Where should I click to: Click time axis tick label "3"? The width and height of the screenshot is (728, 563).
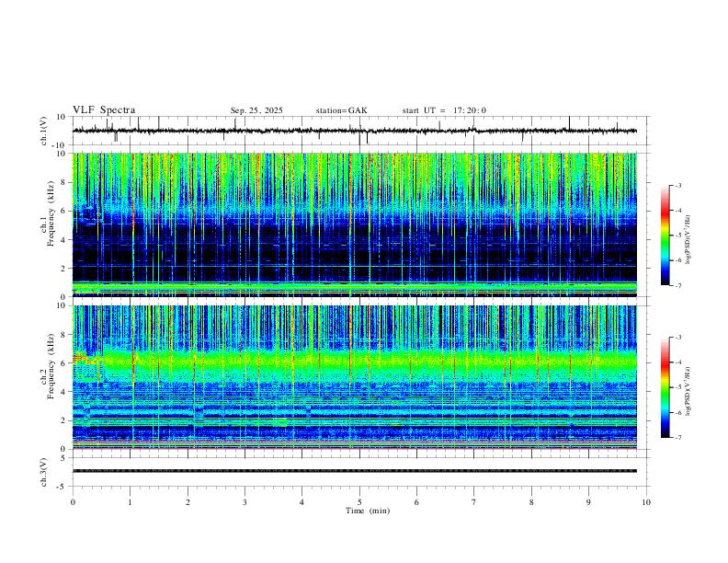tap(245, 502)
